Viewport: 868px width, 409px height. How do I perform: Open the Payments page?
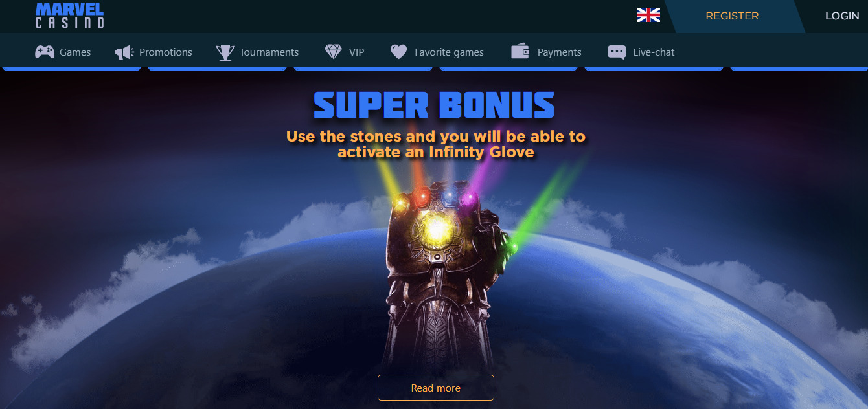pyautogui.click(x=559, y=52)
